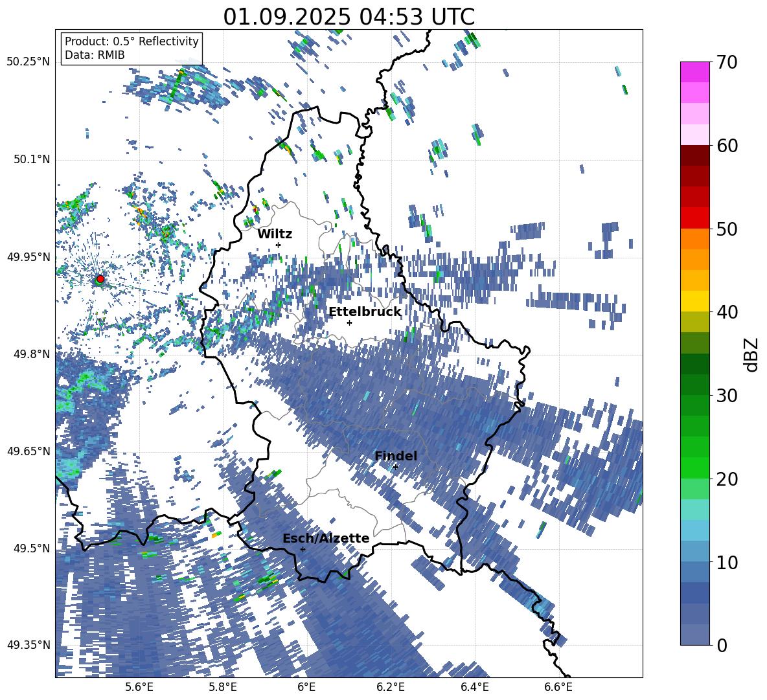The width and height of the screenshot is (767, 700).
Task: Pick the cyan colorbar segment near 15
Action: pos(694,510)
